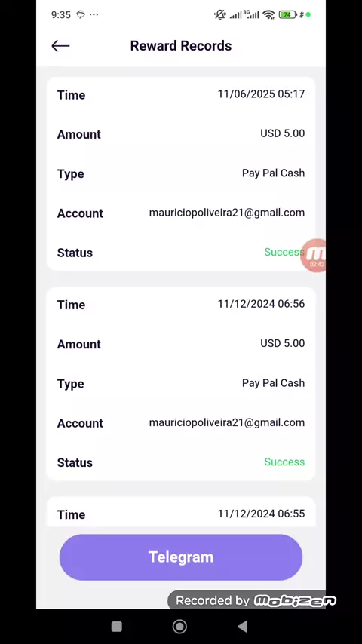
Task: Tap the battery indicator icon
Action: (287, 15)
